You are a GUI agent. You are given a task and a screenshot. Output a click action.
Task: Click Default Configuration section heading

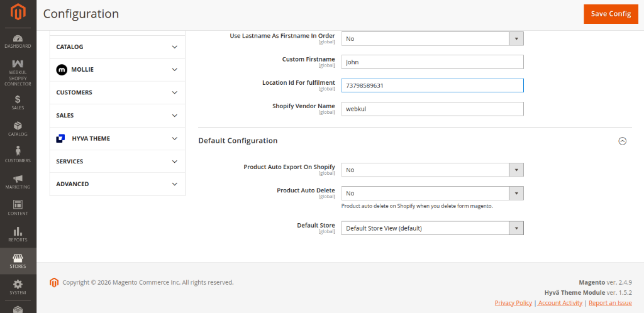click(238, 141)
